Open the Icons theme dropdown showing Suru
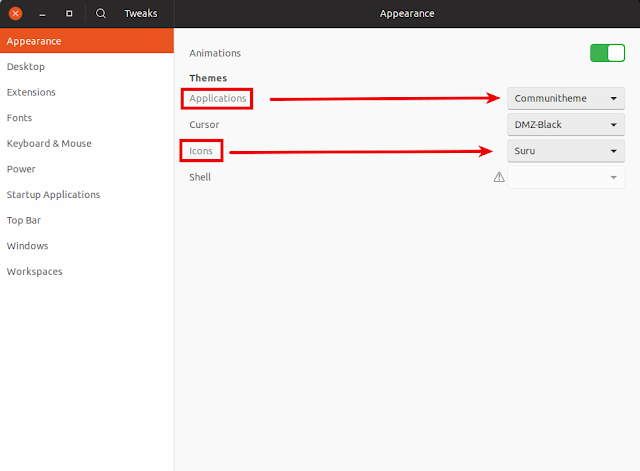 click(566, 151)
